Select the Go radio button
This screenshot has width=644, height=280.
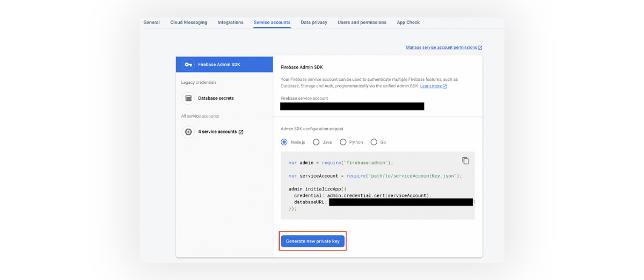374,142
